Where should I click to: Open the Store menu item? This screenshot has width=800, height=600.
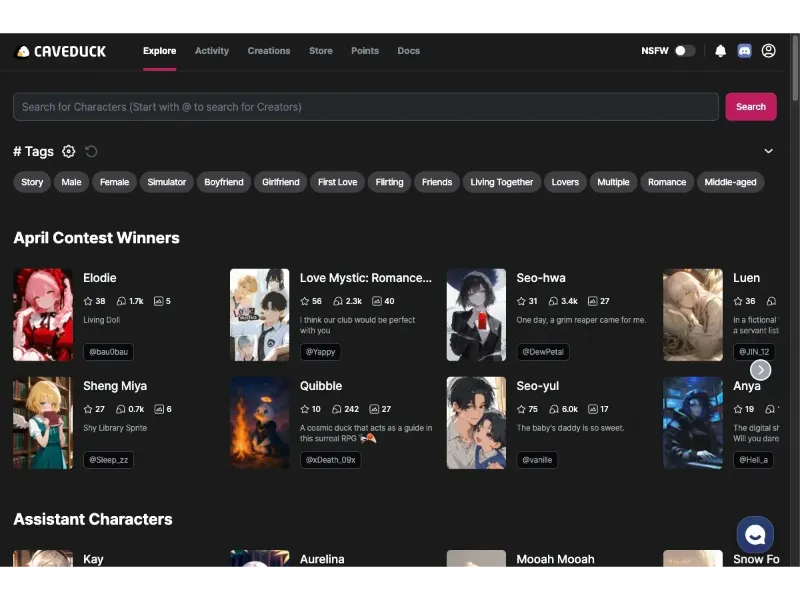point(320,50)
